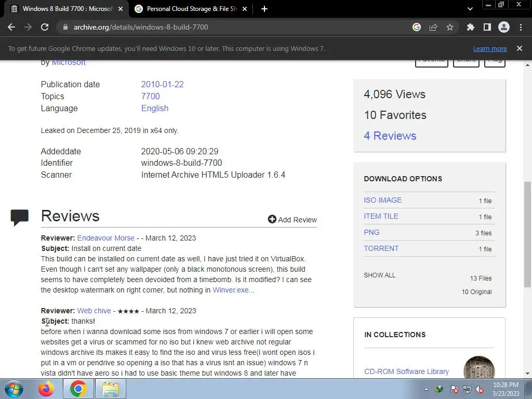Image resolution: width=532 pixels, height=399 pixels.
Task: Click the forward navigation arrow
Action: pyautogui.click(x=28, y=27)
